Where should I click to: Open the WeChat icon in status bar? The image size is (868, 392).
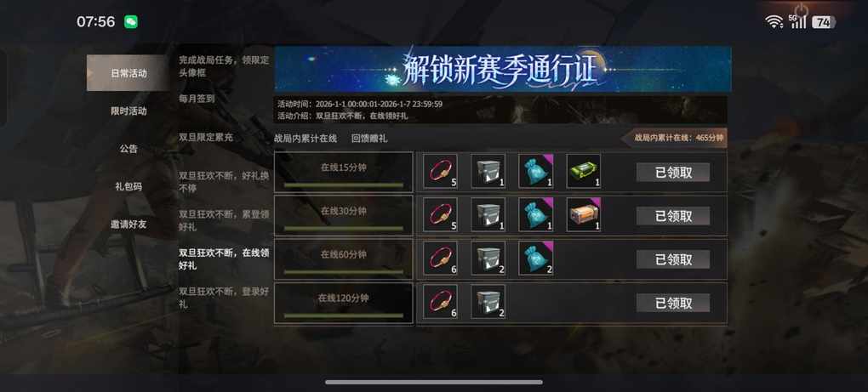tap(131, 21)
